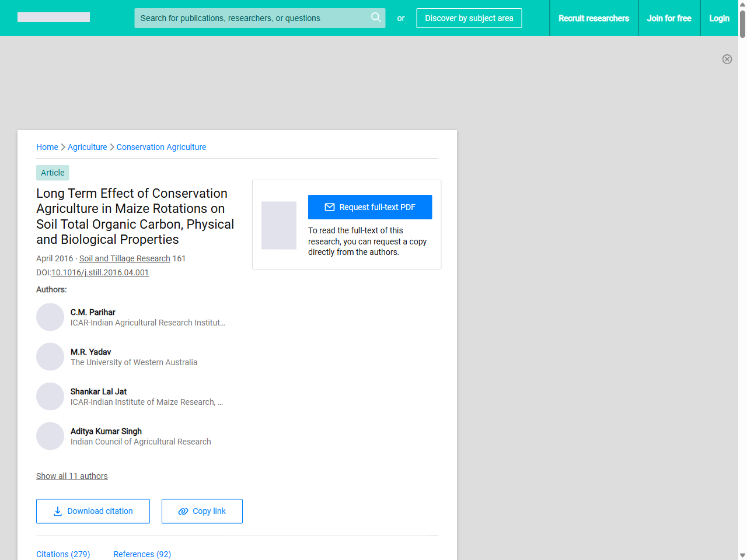Click C.M. Parihar's avatar circle
This screenshot has width=747, height=560.
click(50, 317)
